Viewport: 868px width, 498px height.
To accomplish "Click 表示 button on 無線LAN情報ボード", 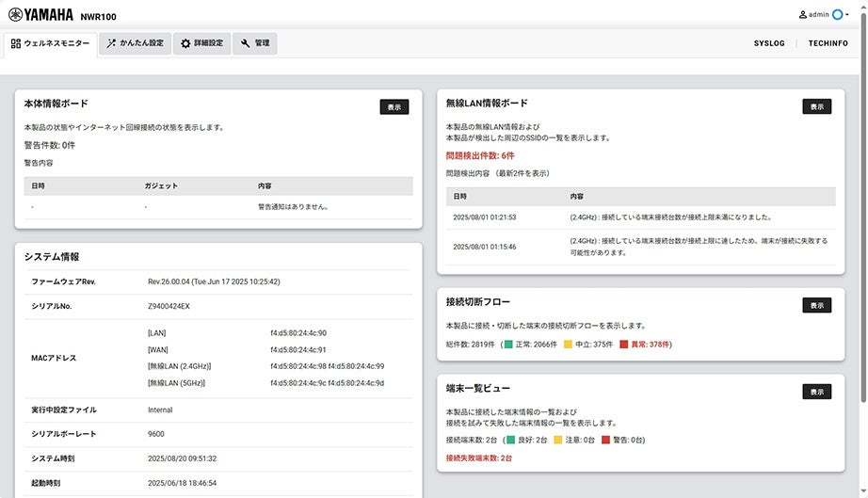I will [x=816, y=106].
